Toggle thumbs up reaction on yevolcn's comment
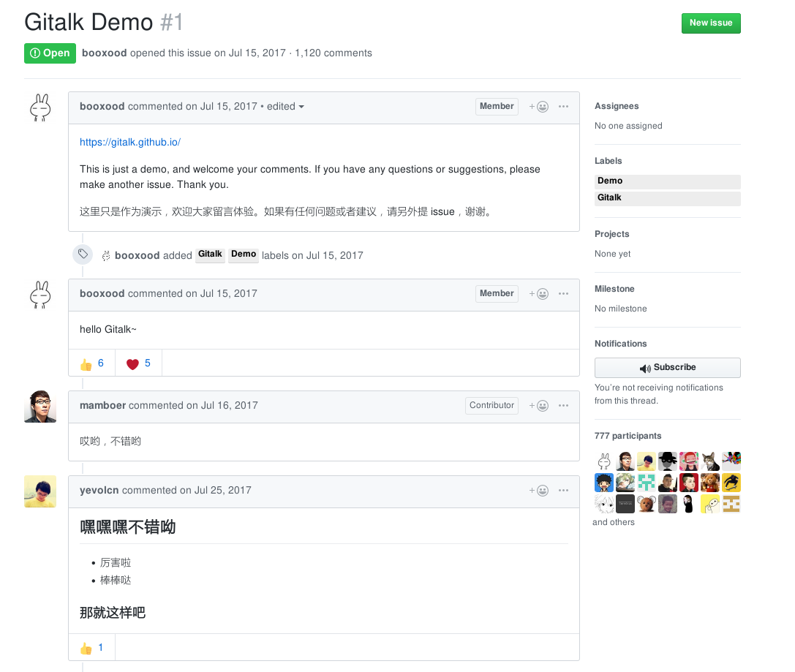 coord(91,648)
